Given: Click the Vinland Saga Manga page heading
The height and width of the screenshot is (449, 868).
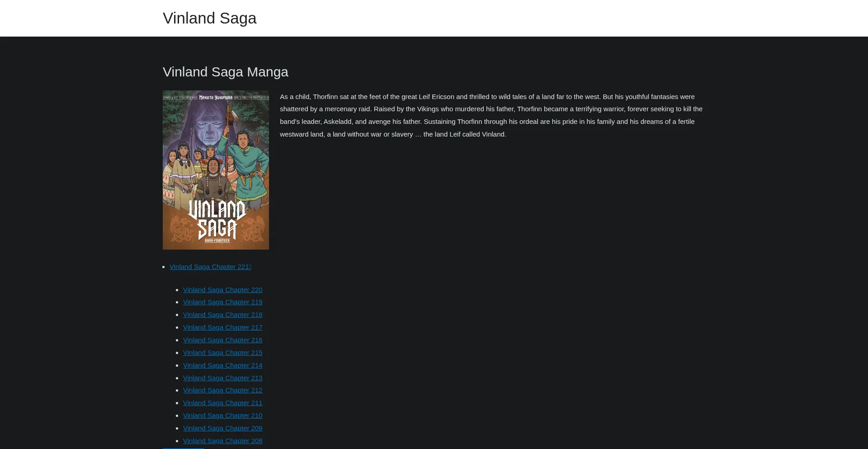Looking at the screenshot, I should point(225,71).
